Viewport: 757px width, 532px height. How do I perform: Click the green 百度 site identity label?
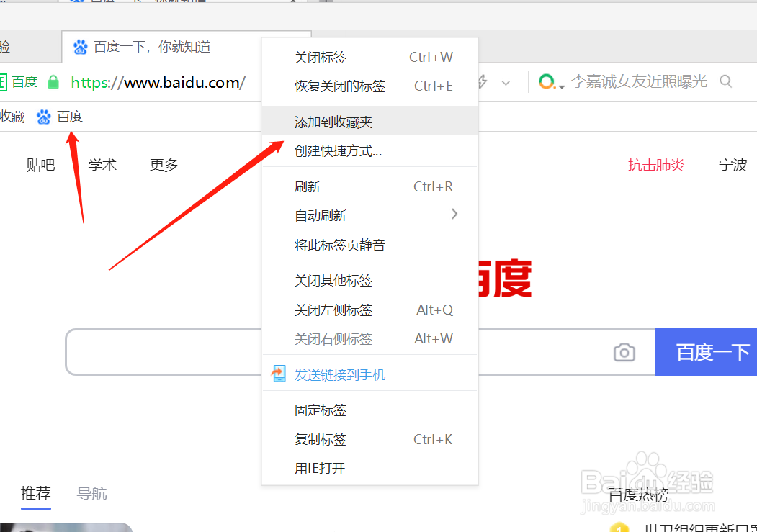click(24, 82)
